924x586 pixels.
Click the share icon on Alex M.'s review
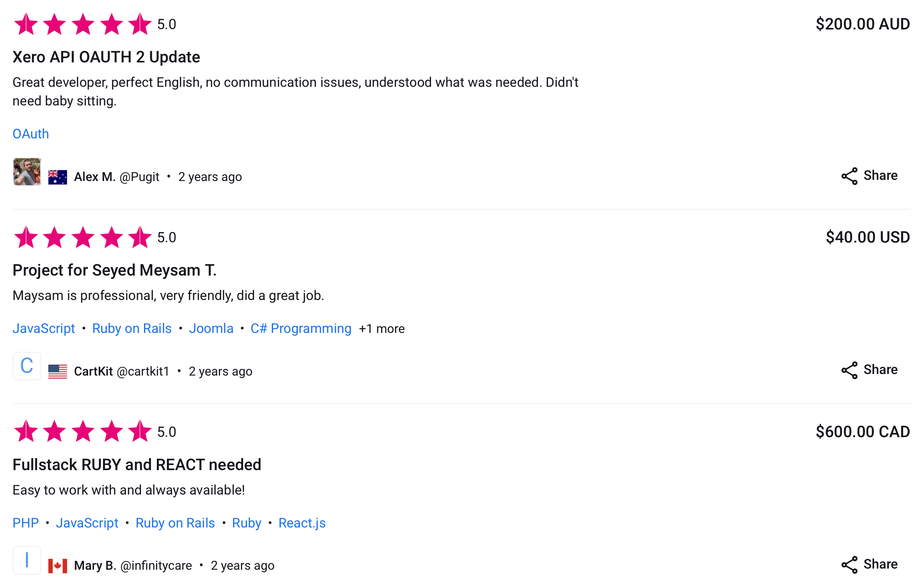pos(849,176)
